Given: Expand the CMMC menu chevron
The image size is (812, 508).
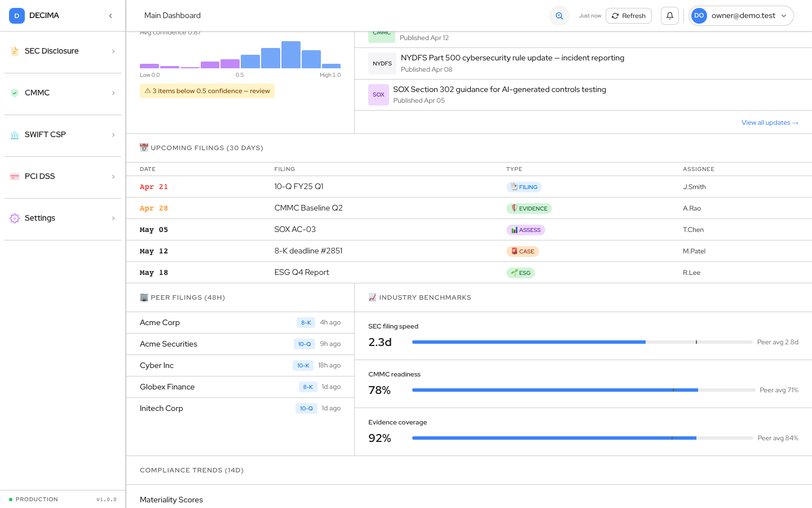Looking at the screenshot, I should click(113, 93).
